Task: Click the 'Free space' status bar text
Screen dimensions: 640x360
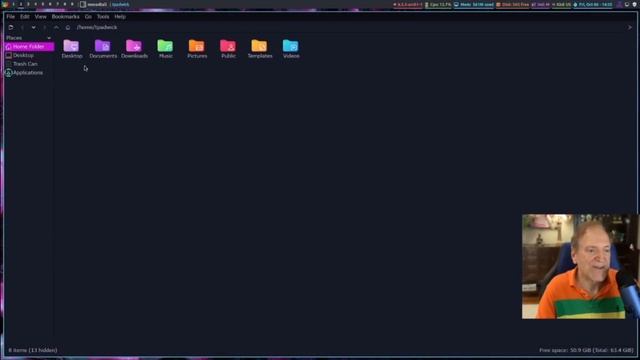Action: (586, 350)
